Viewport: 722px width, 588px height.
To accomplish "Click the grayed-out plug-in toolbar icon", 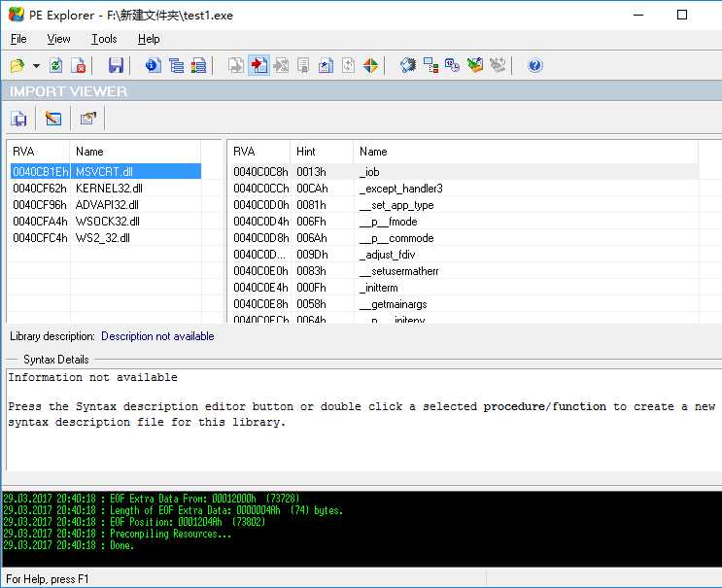I will (498, 65).
